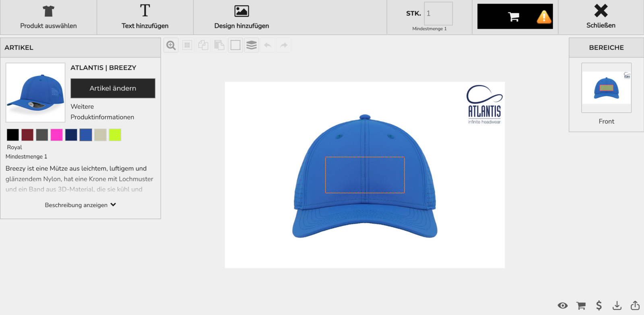Open Design hinzufügen option
The image size is (644, 315).
242,17
